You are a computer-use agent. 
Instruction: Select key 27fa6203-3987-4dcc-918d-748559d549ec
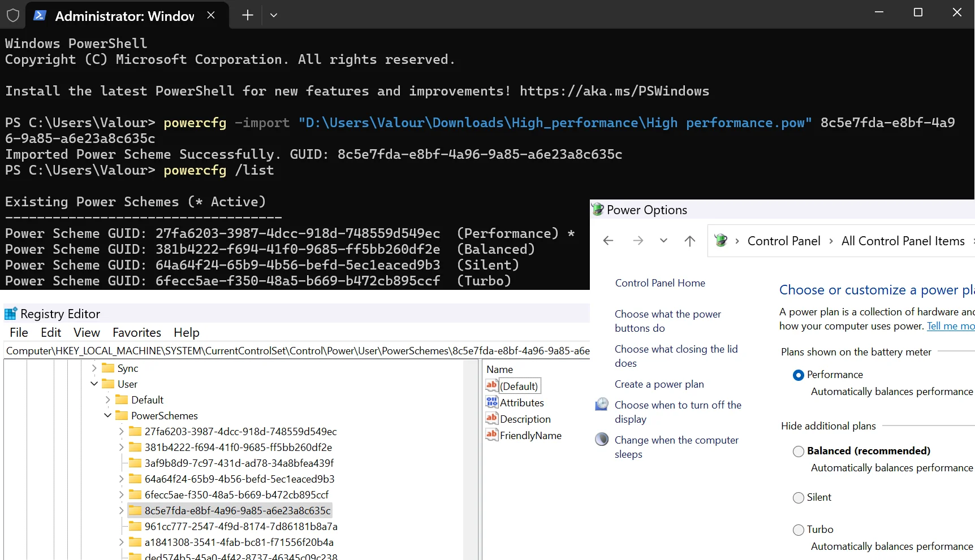click(240, 431)
